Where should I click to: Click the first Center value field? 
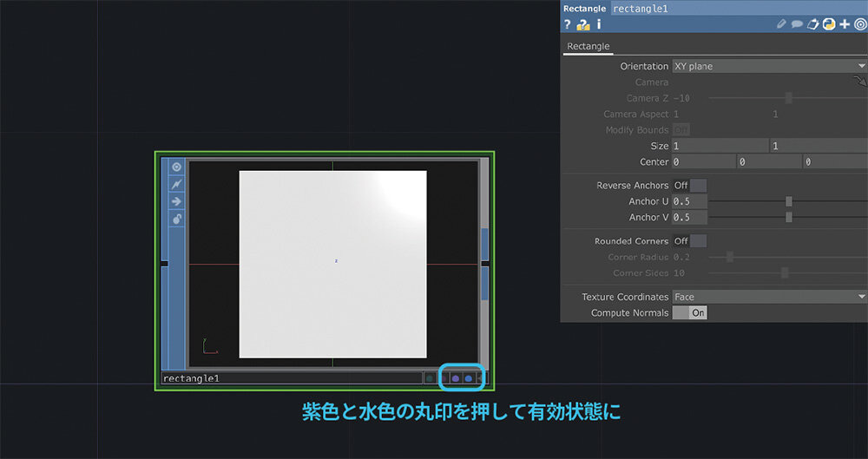point(703,161)
